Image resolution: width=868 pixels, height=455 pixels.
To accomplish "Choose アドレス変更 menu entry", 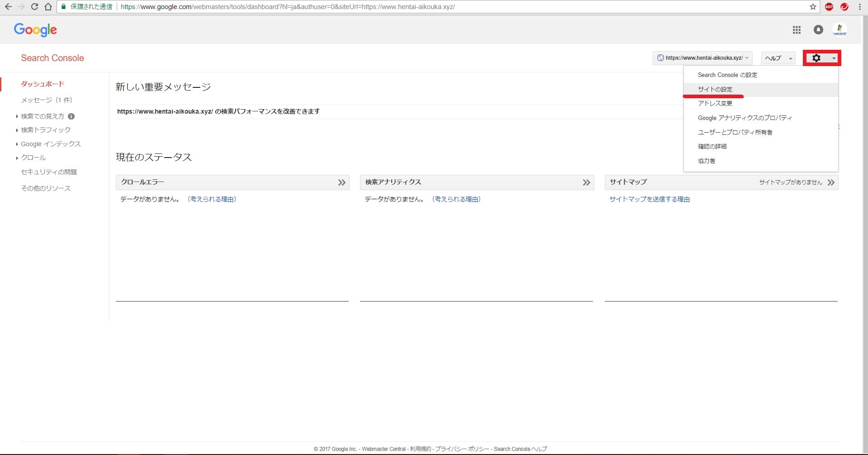I will (761, 104).
